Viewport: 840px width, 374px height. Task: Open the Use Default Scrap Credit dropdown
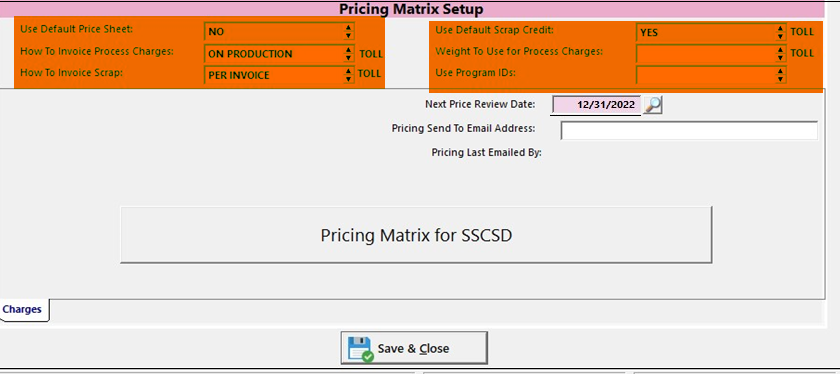click(x=711, y=32)
